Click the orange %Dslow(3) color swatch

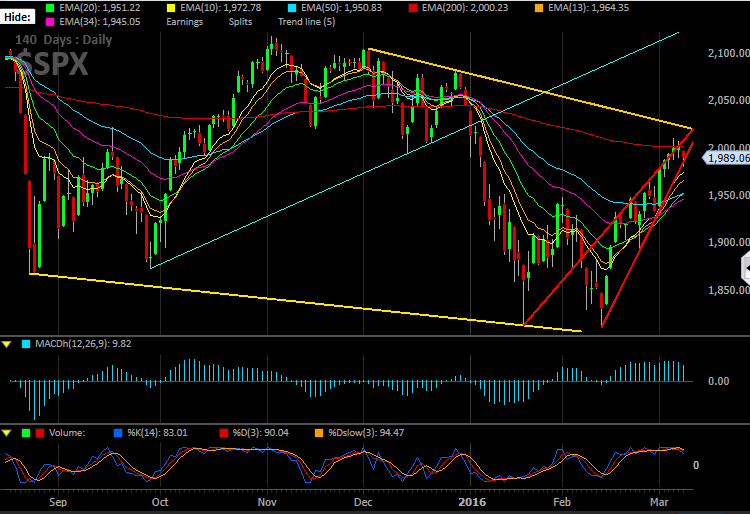[x=319, y=433]
